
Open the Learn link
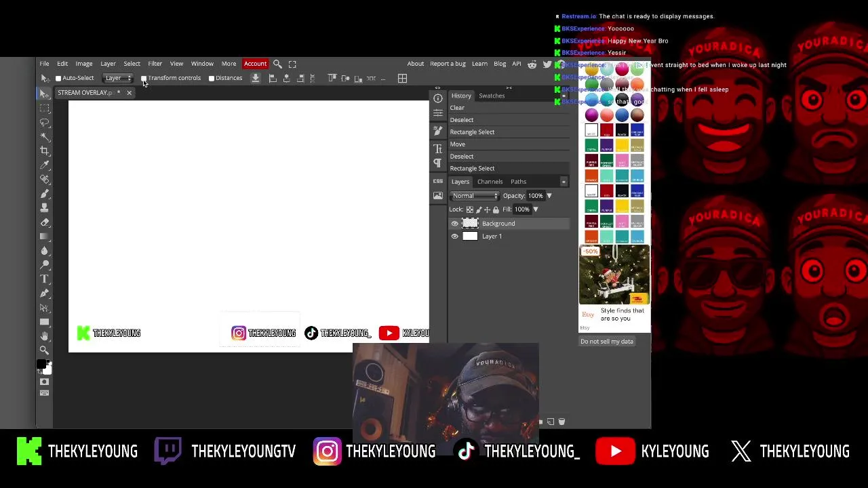click(x=479, y=64)
